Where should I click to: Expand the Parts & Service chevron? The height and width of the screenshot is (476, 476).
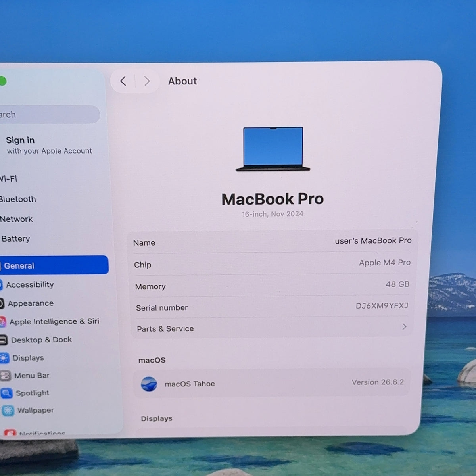tap(404, 326)
